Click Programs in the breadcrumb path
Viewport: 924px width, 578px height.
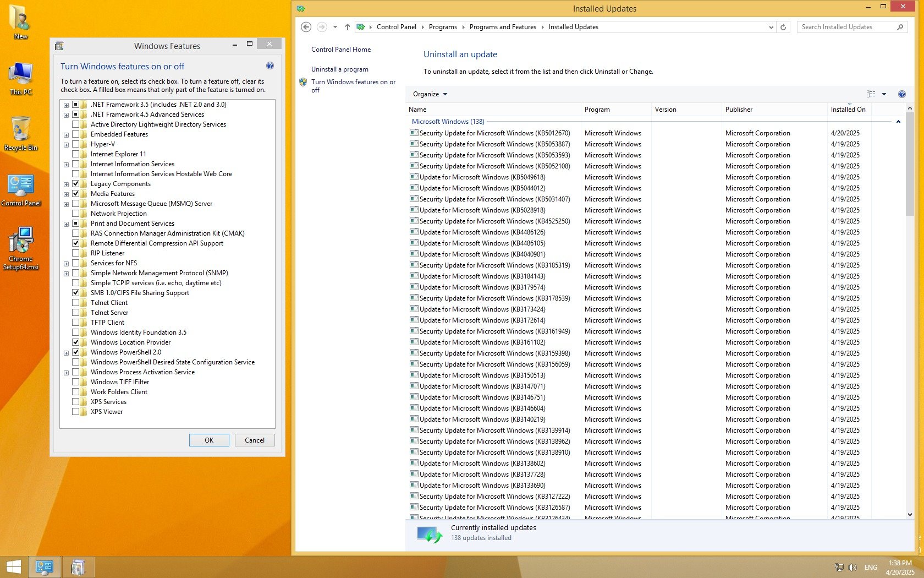coord(442,27)
